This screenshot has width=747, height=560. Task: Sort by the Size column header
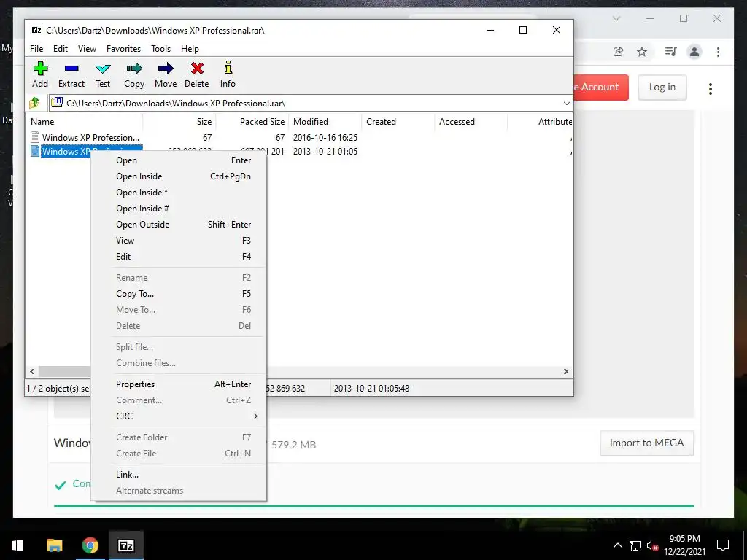[179, 122]
